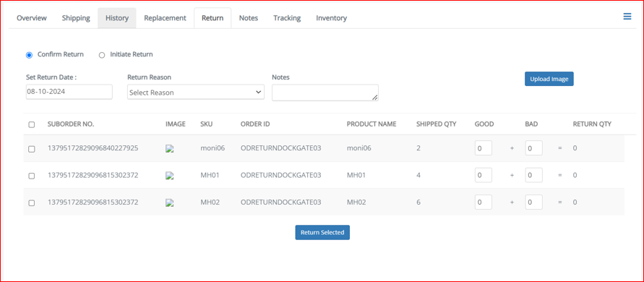The width and height of the screenshot is (644, 282).
Task: Select the Initiate Return radio button
Action: tap(102, 55)
